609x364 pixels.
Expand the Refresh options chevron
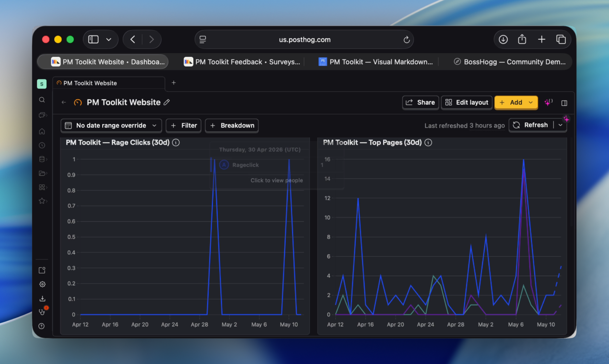pos(561,125)
